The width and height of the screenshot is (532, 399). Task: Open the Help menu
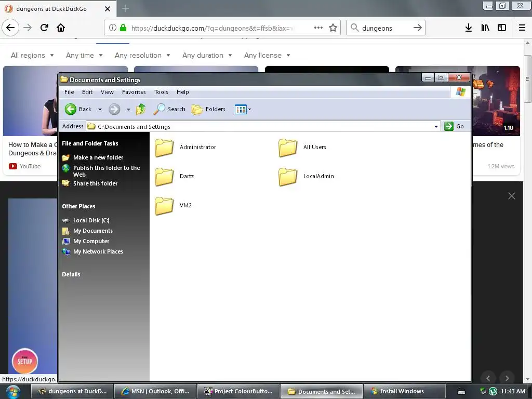(x=182, y=92)
